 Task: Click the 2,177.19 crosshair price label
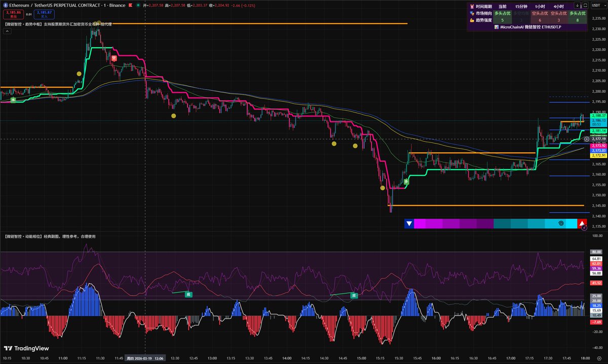click(598, 138)
